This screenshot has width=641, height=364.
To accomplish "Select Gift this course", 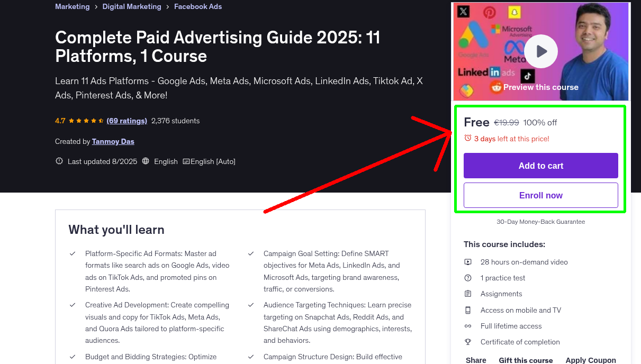I will [526, 360].
